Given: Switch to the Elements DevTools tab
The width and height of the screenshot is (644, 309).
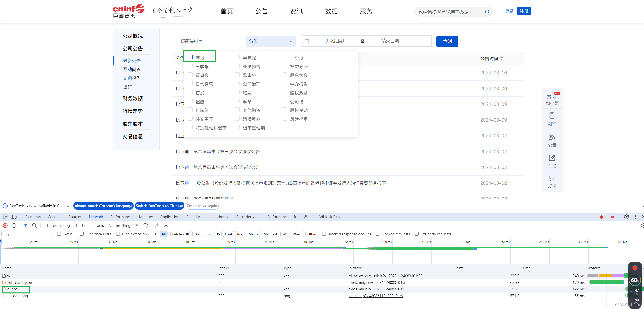Looking at the screenshot, I should 33,217.
